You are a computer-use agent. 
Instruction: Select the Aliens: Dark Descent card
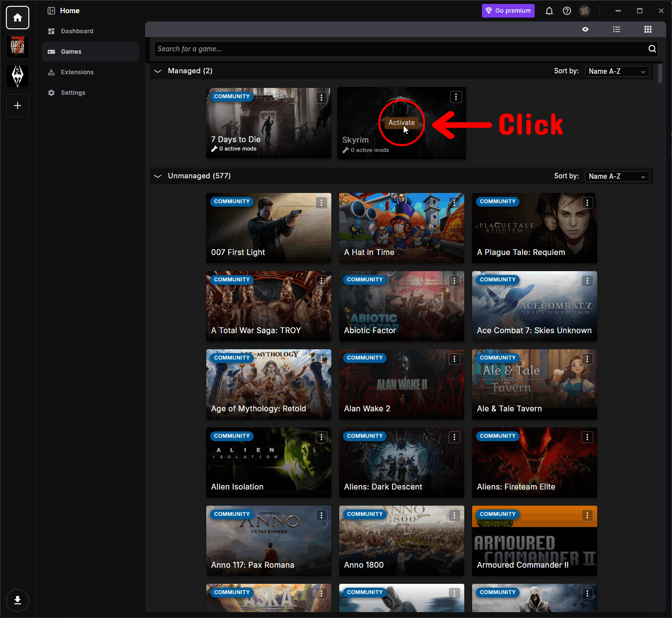(402, 463)
